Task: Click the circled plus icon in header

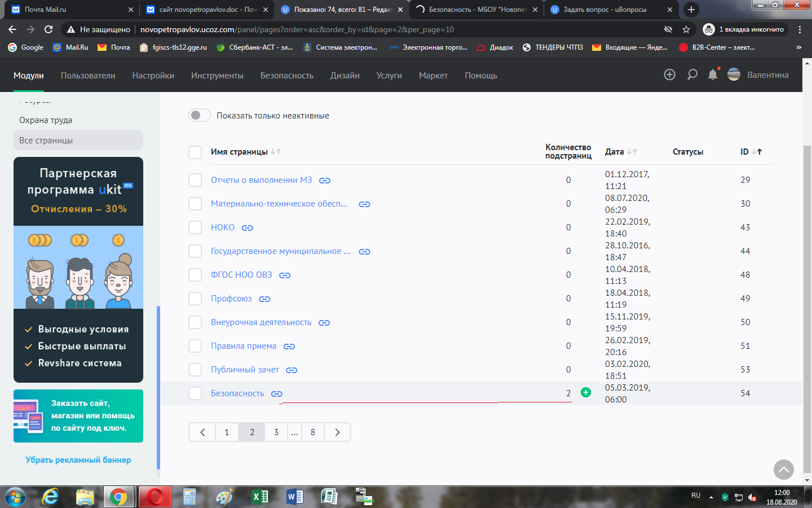Action: point(669,75)
